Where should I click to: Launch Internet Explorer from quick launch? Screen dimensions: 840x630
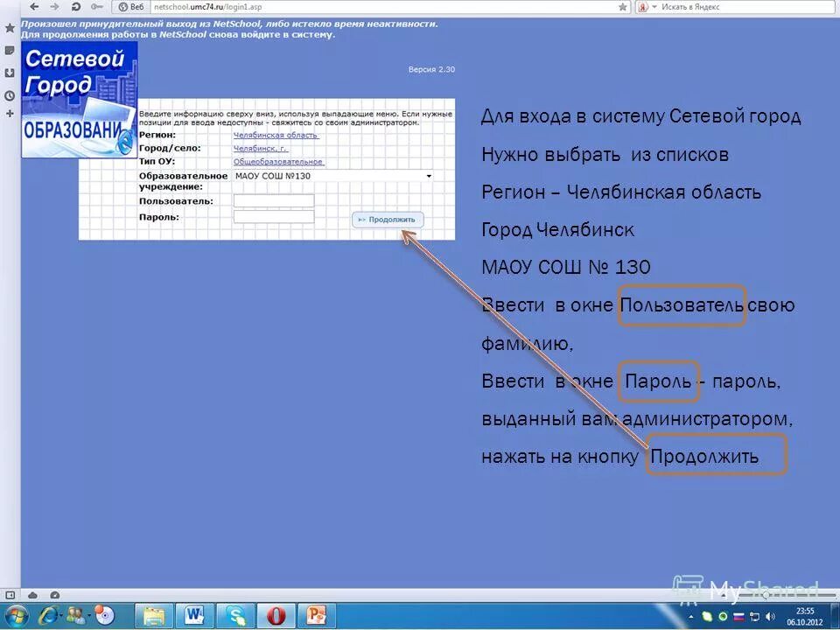pos(47,615)
